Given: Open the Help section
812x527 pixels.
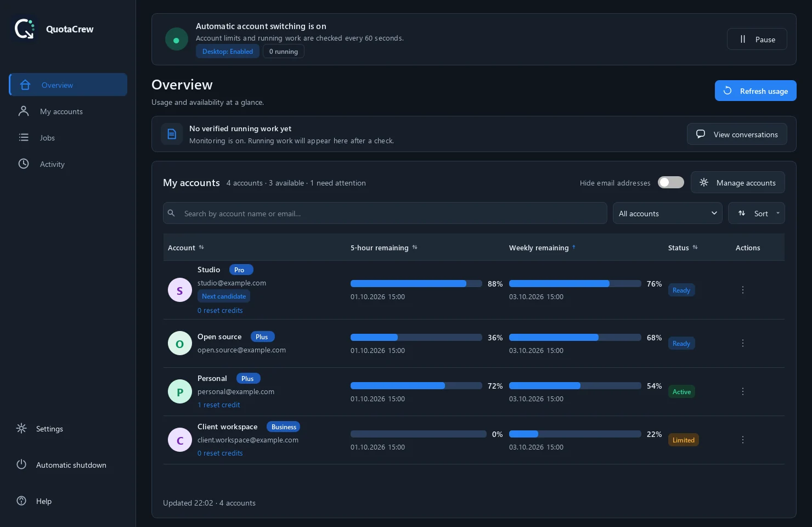Looking at the screenshot, I should 69,501.
